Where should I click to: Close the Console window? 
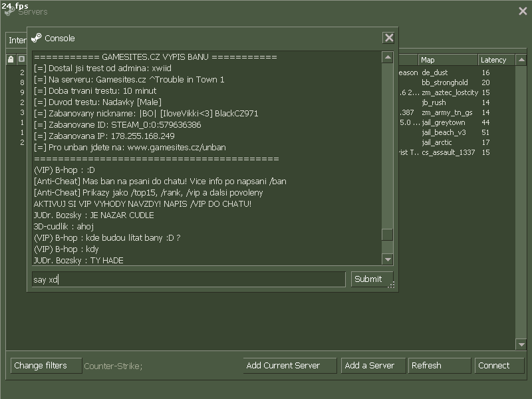coord(388,38)
